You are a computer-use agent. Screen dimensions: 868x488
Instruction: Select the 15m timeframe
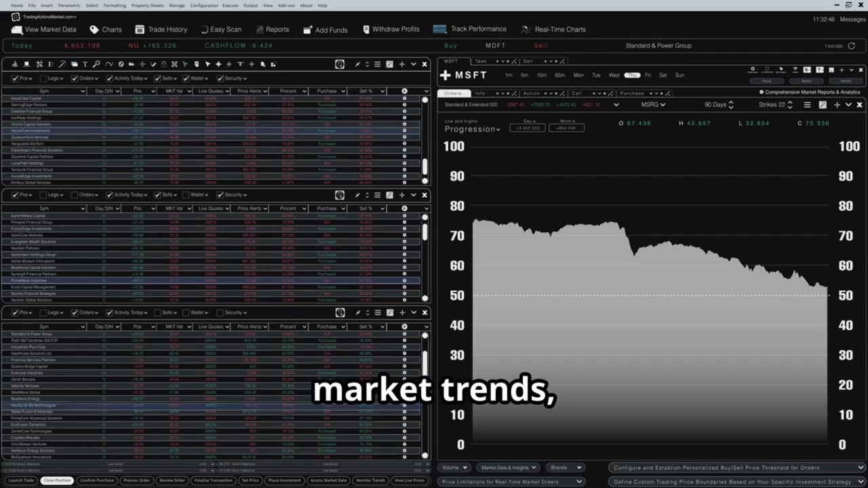[x=541, y=75]
